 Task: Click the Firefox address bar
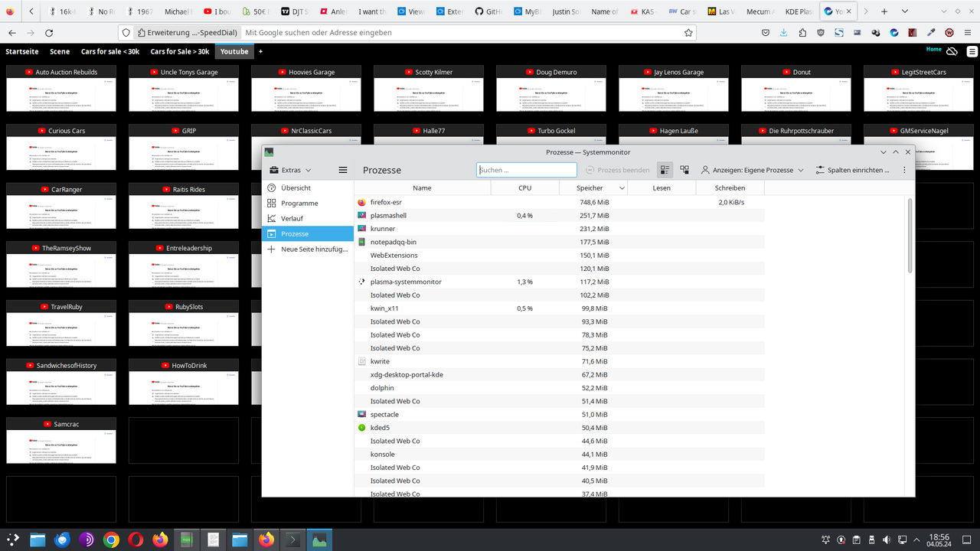462,33
